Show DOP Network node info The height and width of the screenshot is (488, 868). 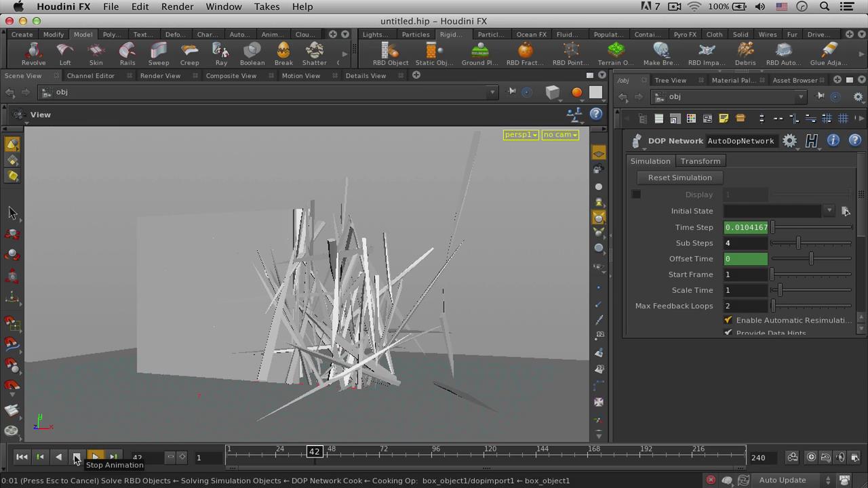[833, 140]
